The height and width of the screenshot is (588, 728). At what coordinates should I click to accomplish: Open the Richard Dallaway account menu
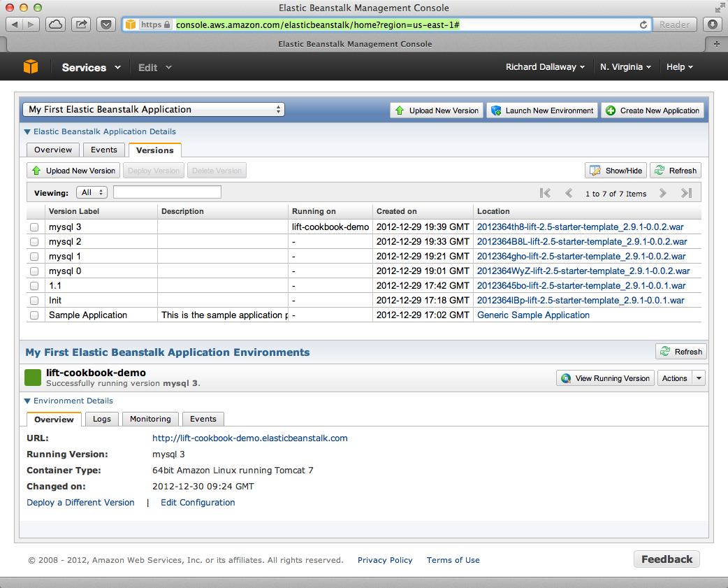coord(545,67)
